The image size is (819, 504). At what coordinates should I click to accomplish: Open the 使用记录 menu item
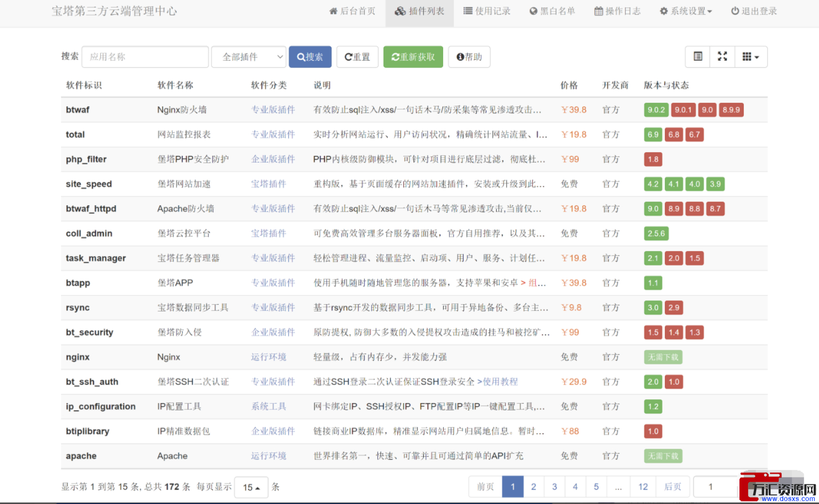point(487,12)
